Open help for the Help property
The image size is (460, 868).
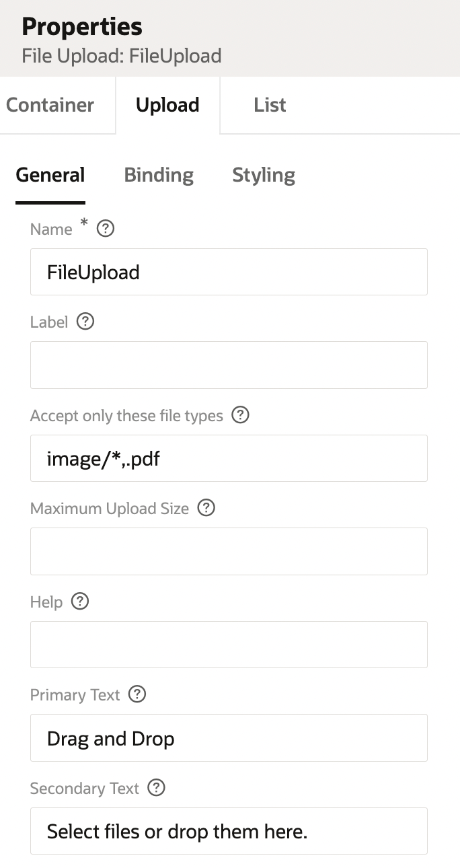(x=80, y=602)
